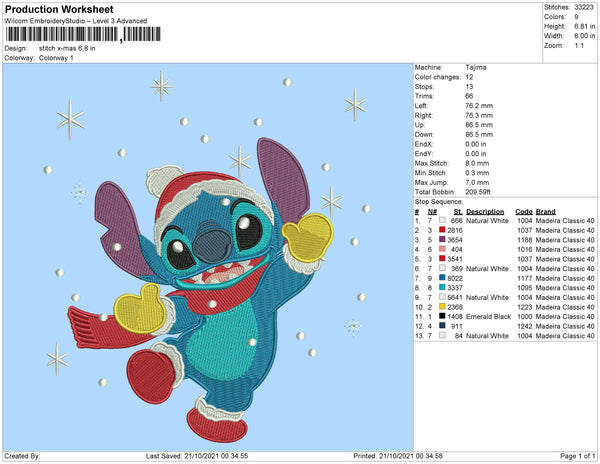600x464 pixels.
Task: Select thread code 1242 in row 12
Action: tap(525, 326)
